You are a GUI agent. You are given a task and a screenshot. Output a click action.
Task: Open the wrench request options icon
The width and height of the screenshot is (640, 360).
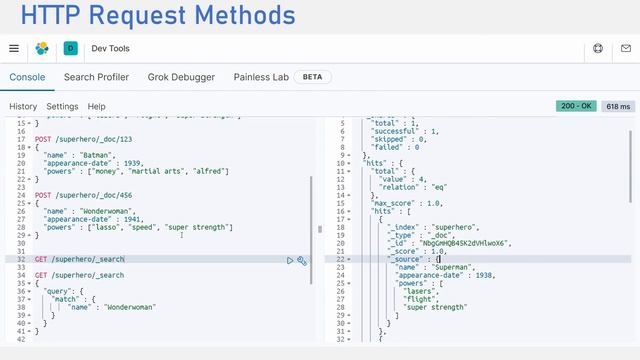point(302,260)
